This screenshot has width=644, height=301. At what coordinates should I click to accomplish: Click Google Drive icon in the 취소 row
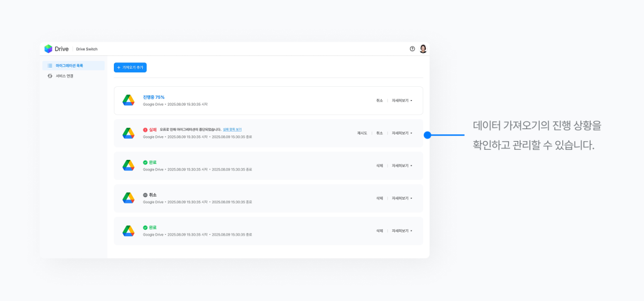tap(128, 198)
